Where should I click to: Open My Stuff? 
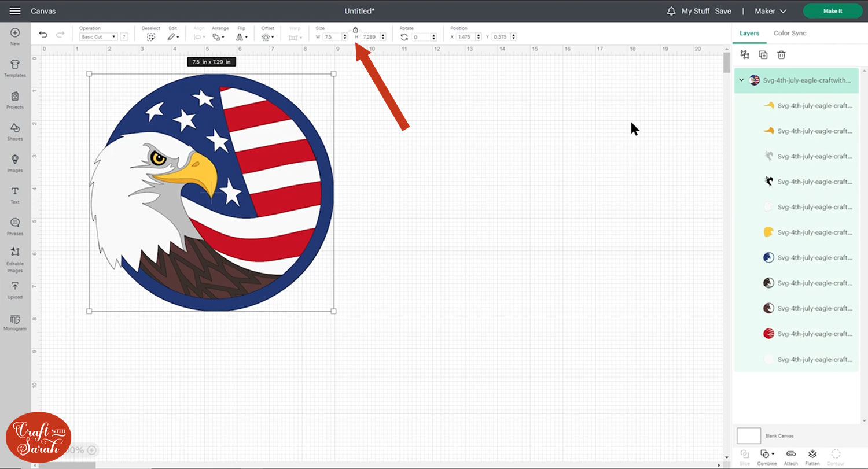point(696,11)
